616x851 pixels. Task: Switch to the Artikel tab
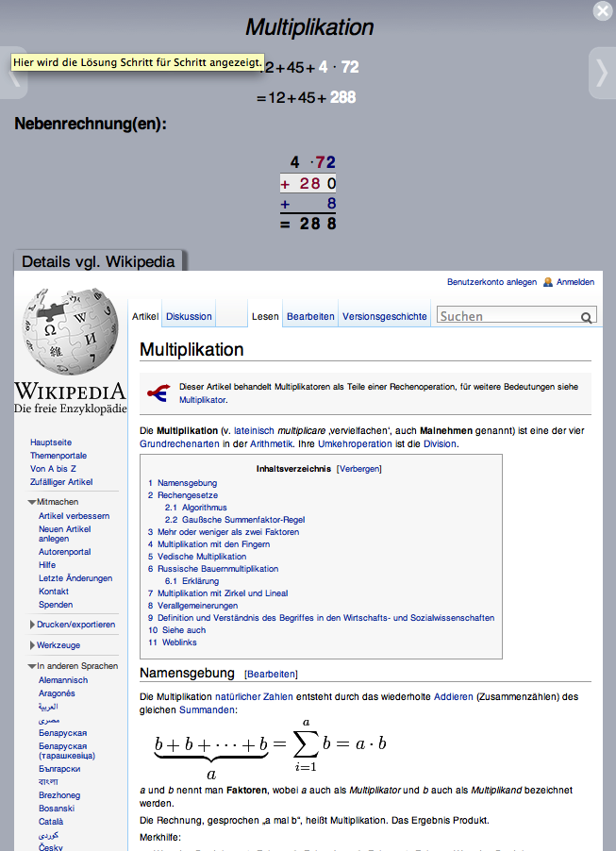point(145,316)
